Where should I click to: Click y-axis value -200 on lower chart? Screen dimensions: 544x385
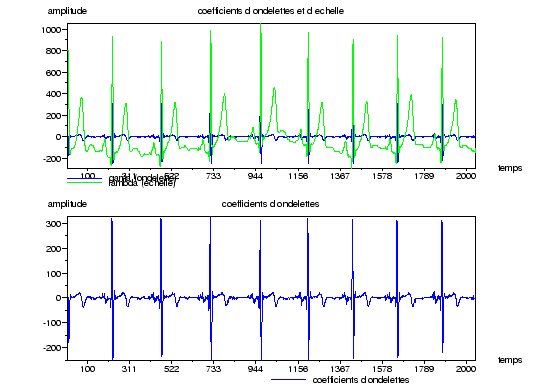point(52,348)
